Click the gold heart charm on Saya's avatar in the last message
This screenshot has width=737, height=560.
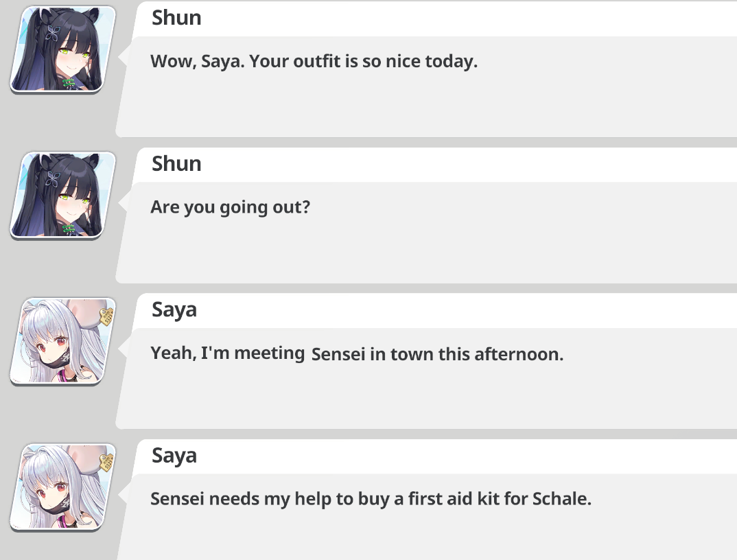106,462
